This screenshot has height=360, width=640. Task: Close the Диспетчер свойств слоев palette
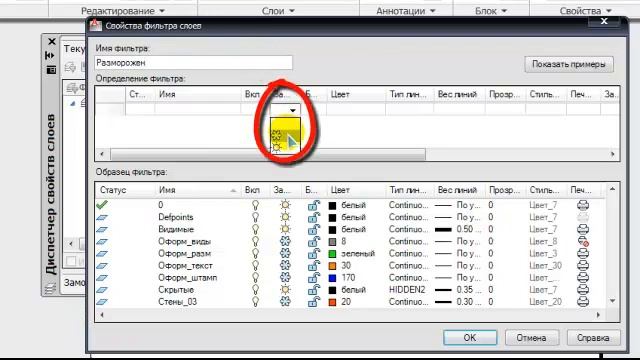[52, 42]
